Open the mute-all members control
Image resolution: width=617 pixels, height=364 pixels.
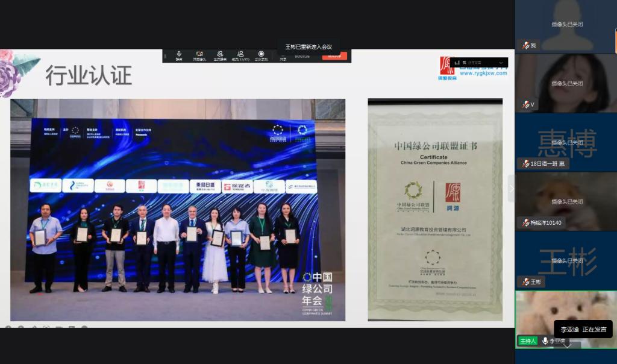(219, 55)
